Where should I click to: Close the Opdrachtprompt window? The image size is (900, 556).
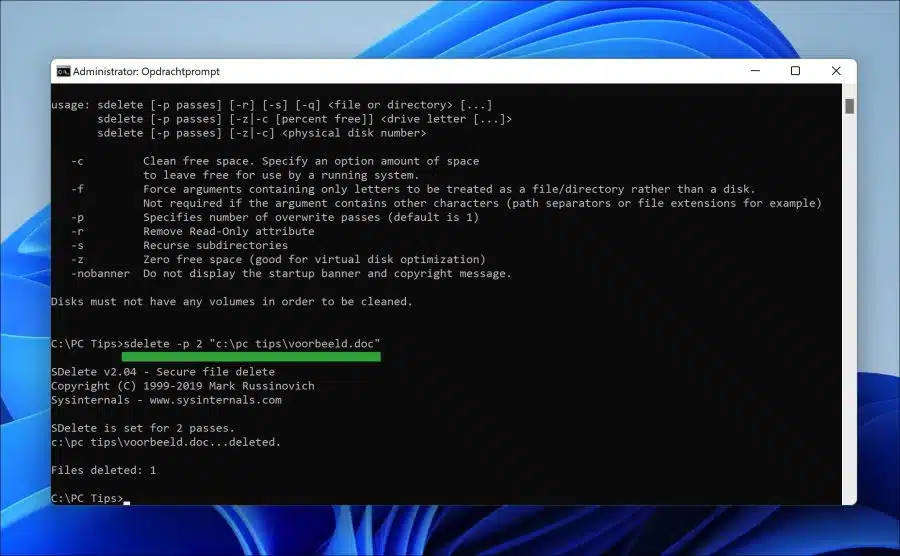(836, 71)
